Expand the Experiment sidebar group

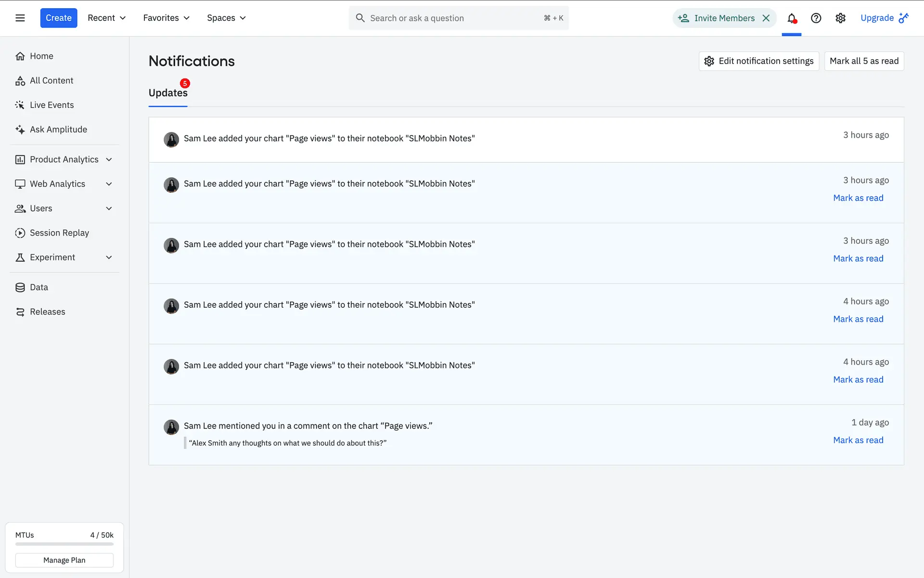click(x=109, y=257)
